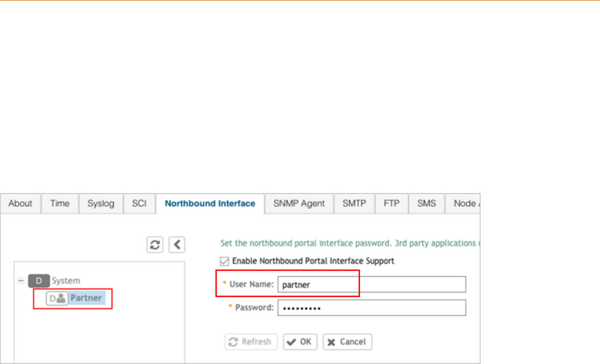The height and width of the screenshot is (364, 600).
Task: Select the Northbound Interface tab
Action: tap(210, 204)
